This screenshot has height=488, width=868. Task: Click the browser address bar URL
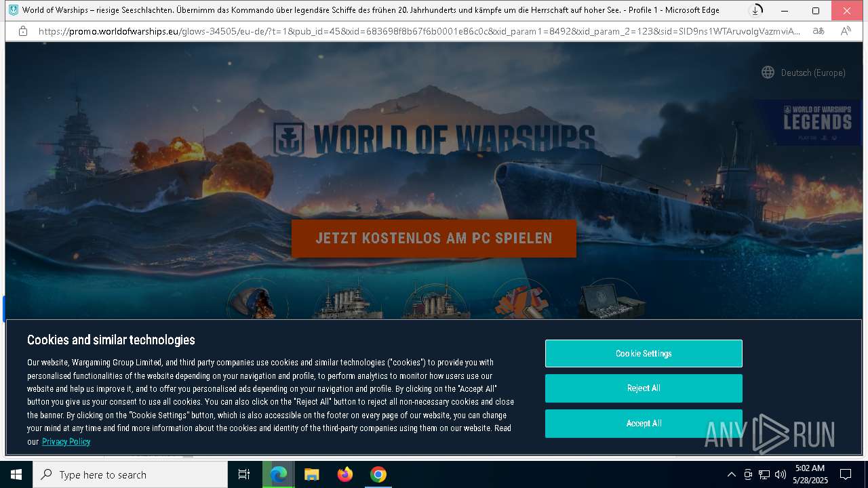click(419, 31)
